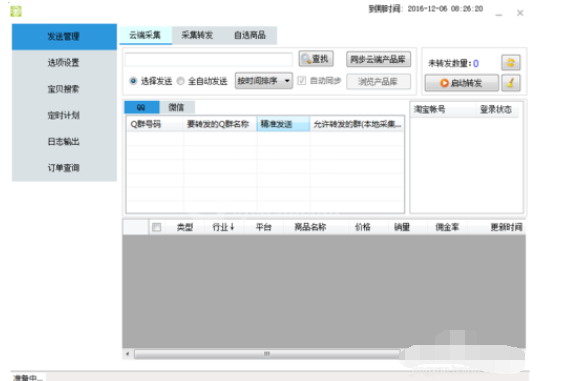The width and height of the screenshot is (561, 381).
Task: Click the 佣金率 column header
Action: 447,227
